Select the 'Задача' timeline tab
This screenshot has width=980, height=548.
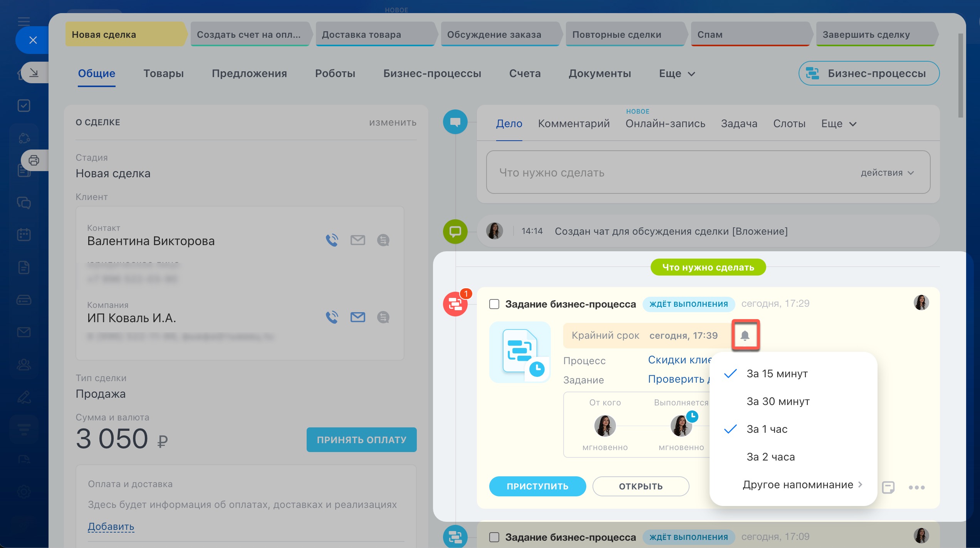[x=739, y=123]
